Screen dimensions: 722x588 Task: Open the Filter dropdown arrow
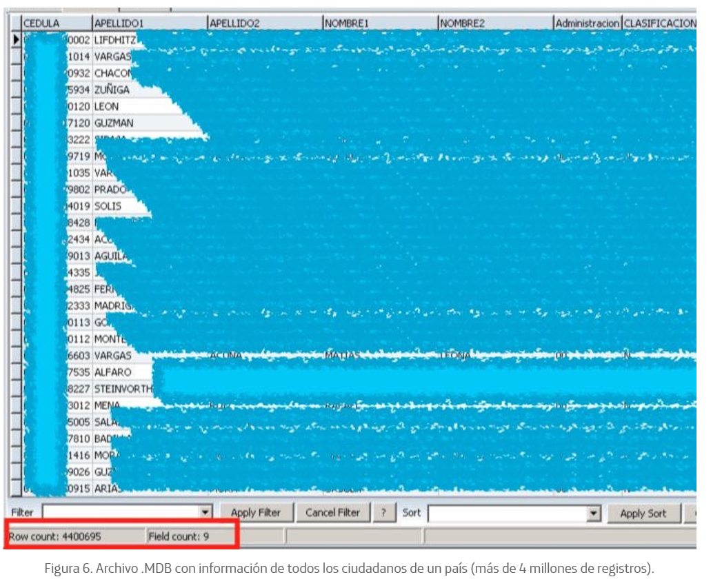coord(205,513)
